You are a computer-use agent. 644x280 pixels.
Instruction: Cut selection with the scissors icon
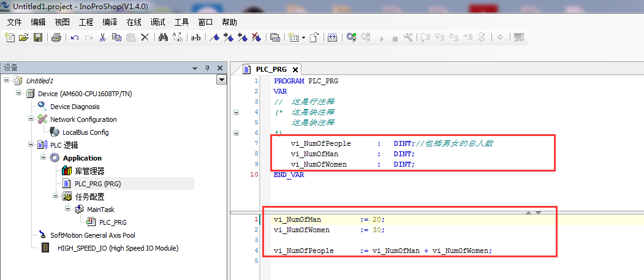103,37
